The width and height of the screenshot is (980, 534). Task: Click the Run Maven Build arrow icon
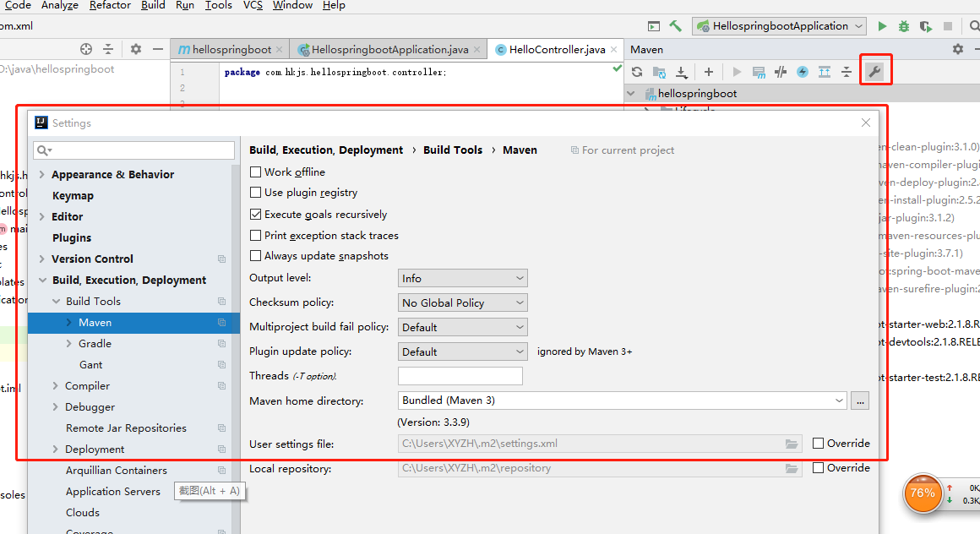coord(737,72)
